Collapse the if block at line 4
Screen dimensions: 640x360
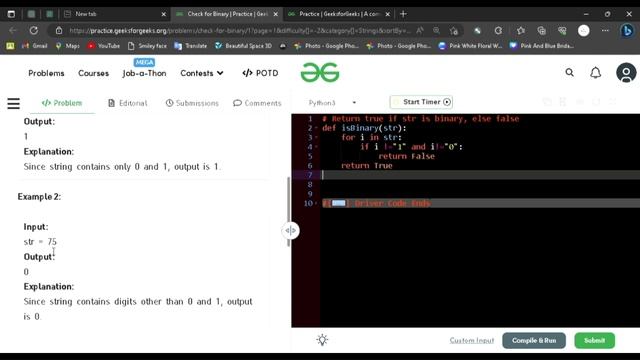[x=316, y=147]
